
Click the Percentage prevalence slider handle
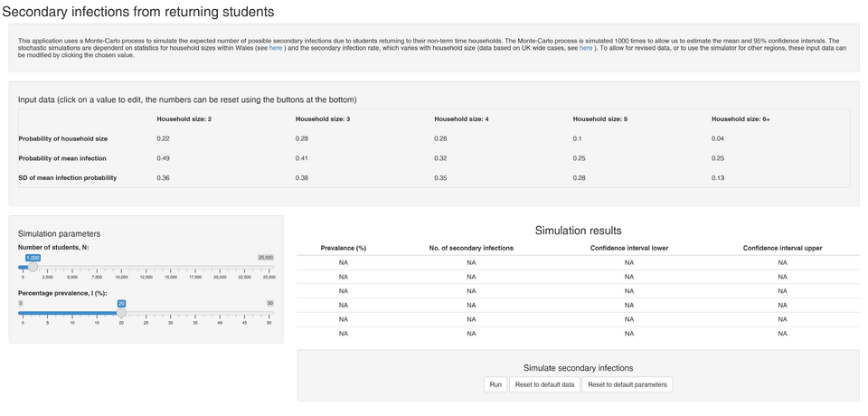click(x=121, y=312)
